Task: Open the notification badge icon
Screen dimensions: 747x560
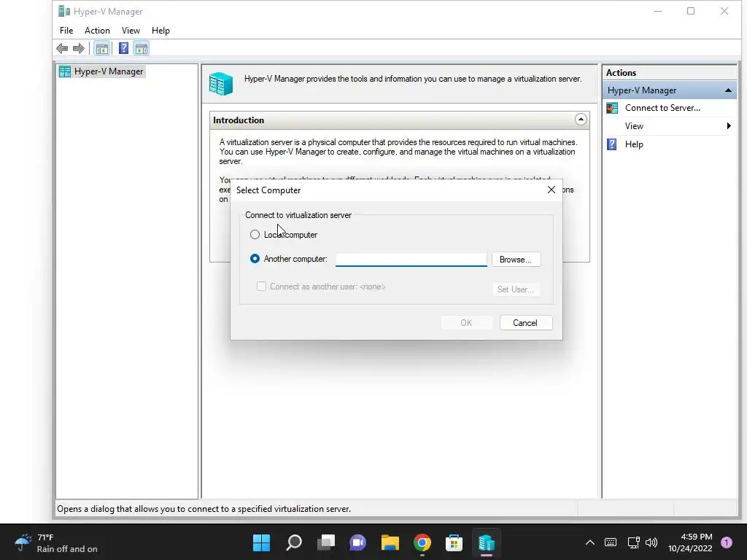Action: click(727, 542)
